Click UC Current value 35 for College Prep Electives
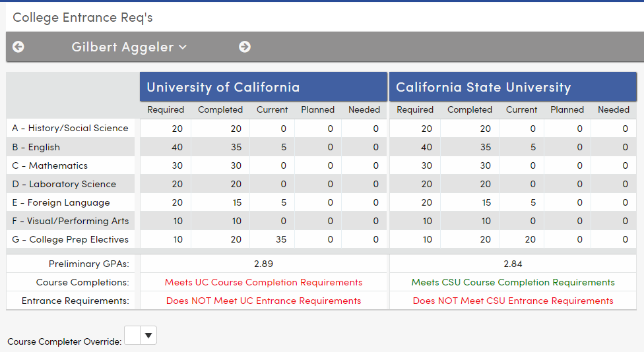The image size is (644, 352). tap(281, 239)
